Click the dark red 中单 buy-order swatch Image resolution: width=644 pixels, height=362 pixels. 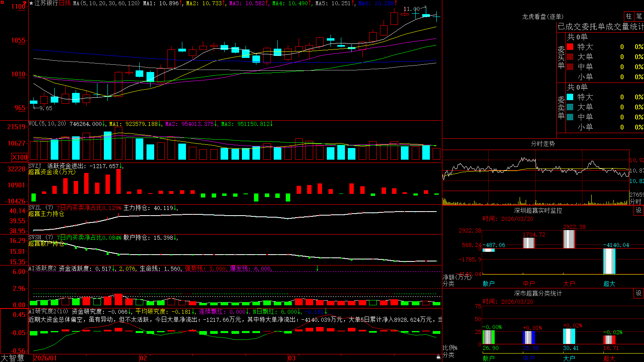click(570, 66)
